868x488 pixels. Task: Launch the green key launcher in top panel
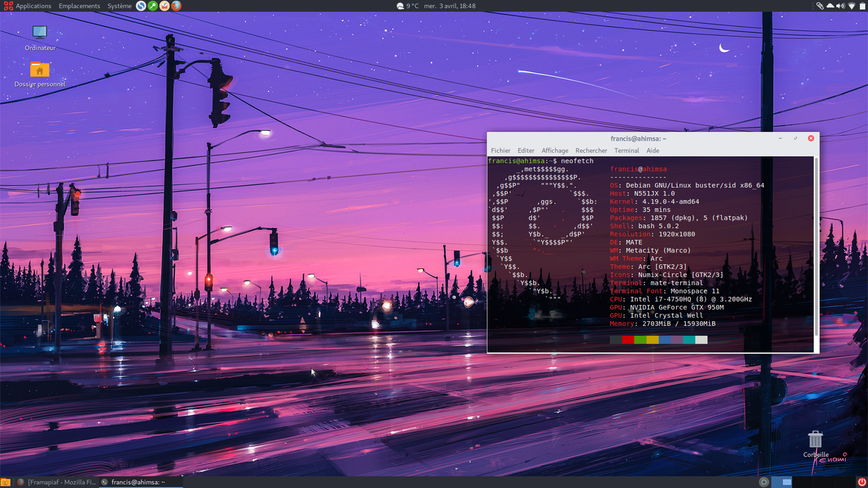pyautogui.click(x=153, y=5)
